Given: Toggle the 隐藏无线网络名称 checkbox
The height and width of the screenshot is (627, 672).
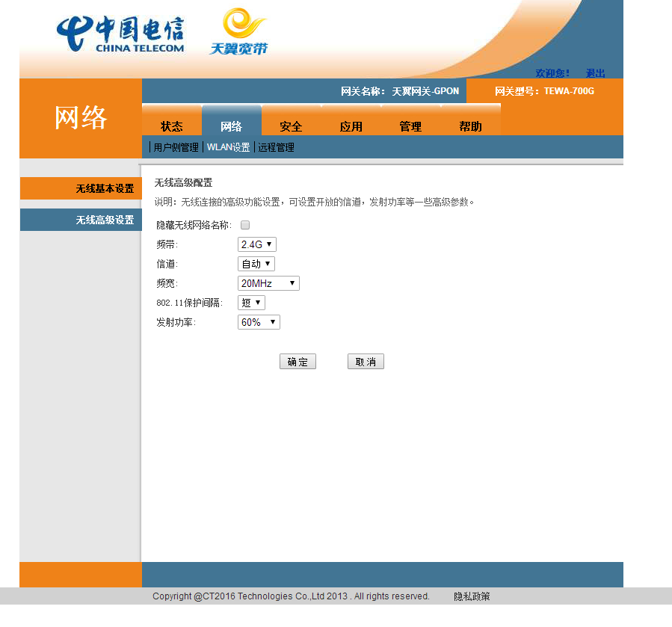Looking at the screenshot, I should pyautogui.click(x=245, y=225).
